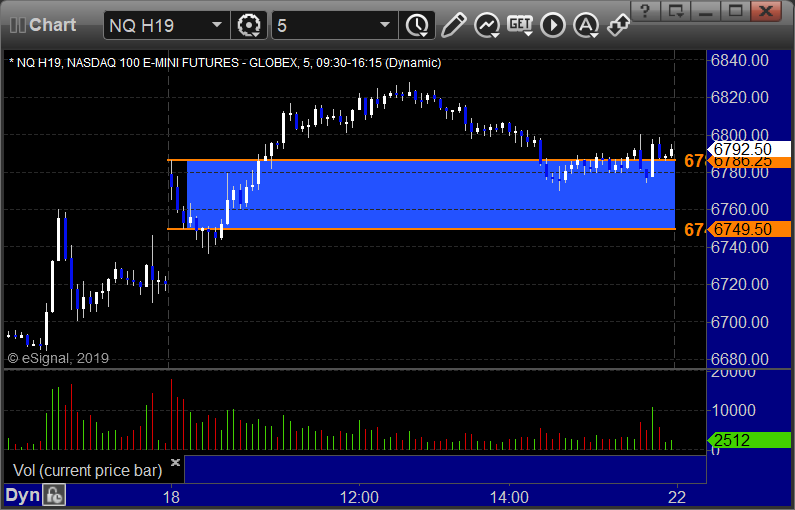The image size is (795, 510).
Task: Open the studies chart-line icon
Action: coord(487,25)
